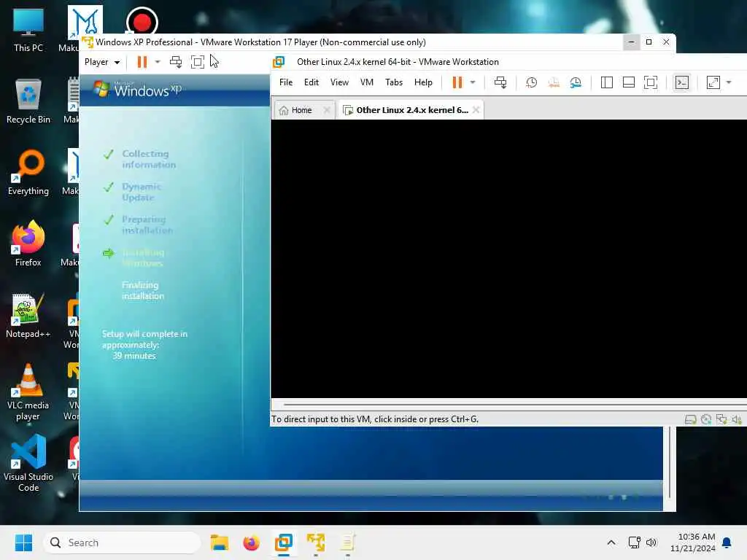Viewport: 747px width, 560px height.
Task: Open Firefox from taskbar
Action: tap(251, 542)
